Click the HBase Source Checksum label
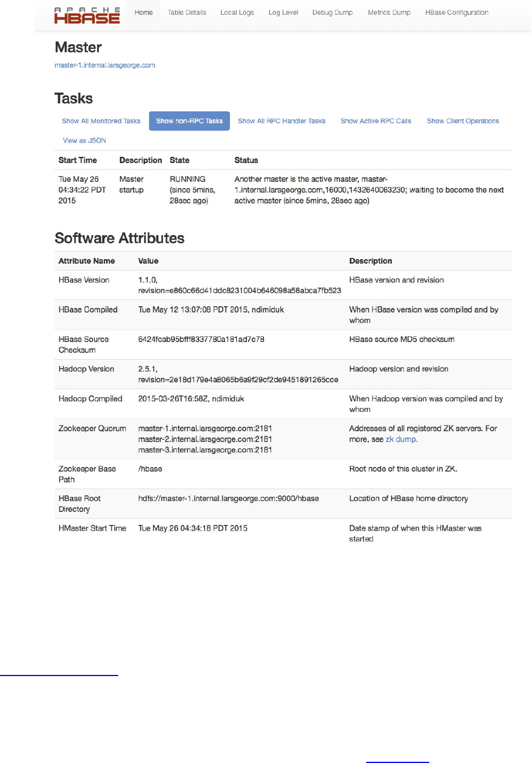This screenshot has height=763, width=532. click(x=83, y=344)
